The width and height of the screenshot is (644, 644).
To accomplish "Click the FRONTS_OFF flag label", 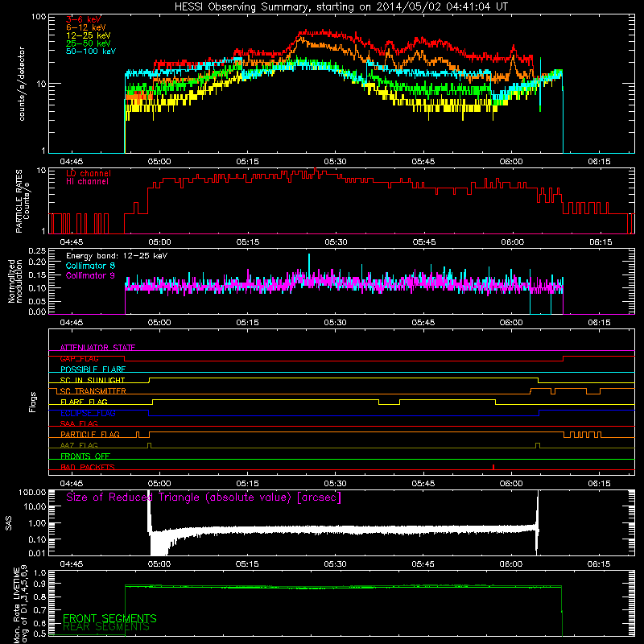I will [x=85, y=456].
